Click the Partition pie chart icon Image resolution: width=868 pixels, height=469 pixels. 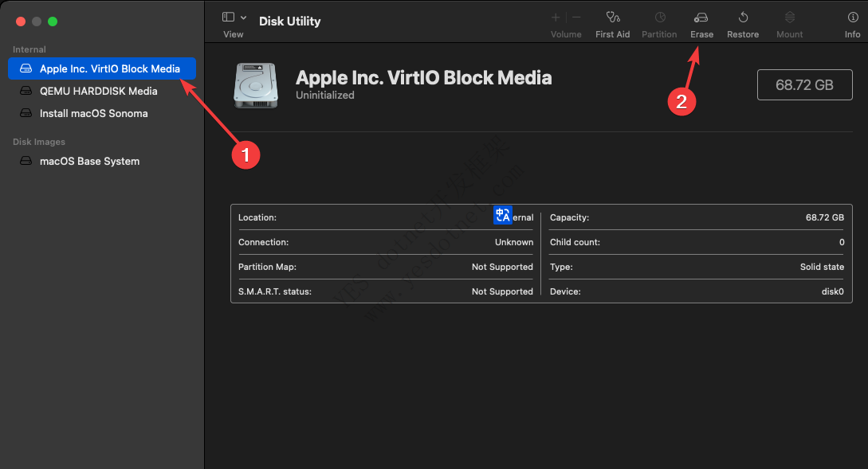pos(659,18)
